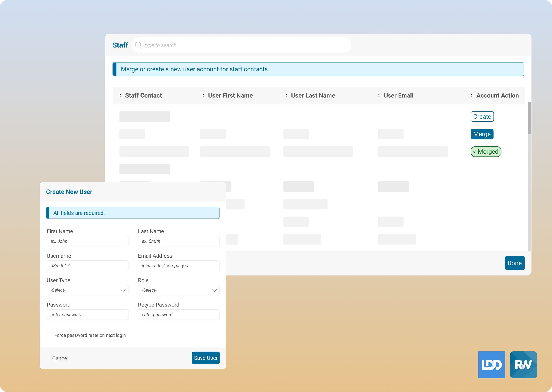This screenshot has height=392, width=552.
Task: Open the User Type dropdown
Action: pyautogui.click(x=87, y=290)
